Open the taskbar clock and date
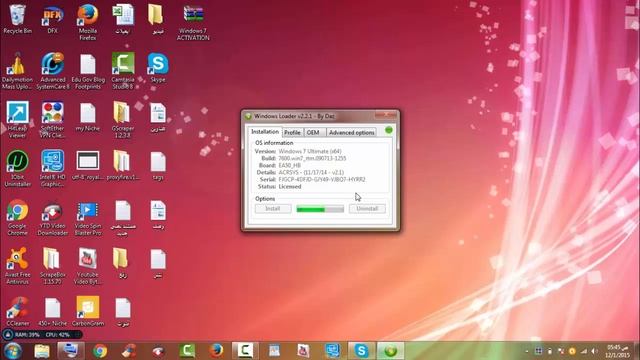Screen dimensions: 640x360 (617, 351)
